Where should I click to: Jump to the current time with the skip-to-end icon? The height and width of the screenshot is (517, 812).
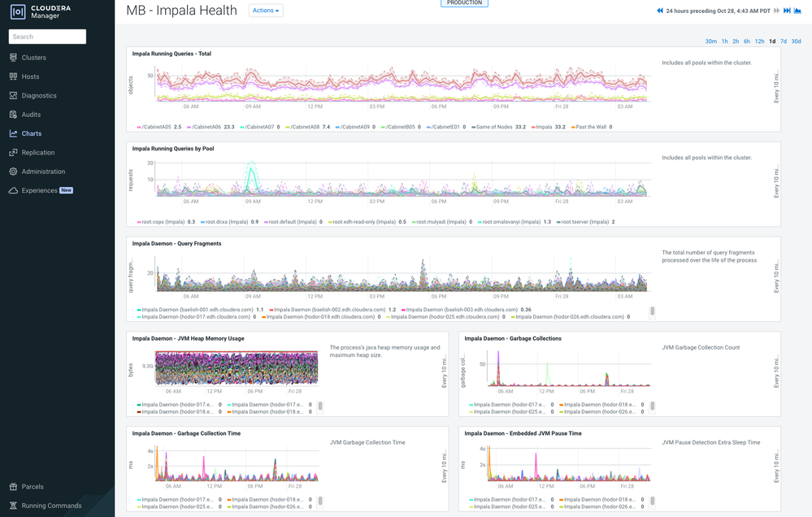(x=787, y=11)
